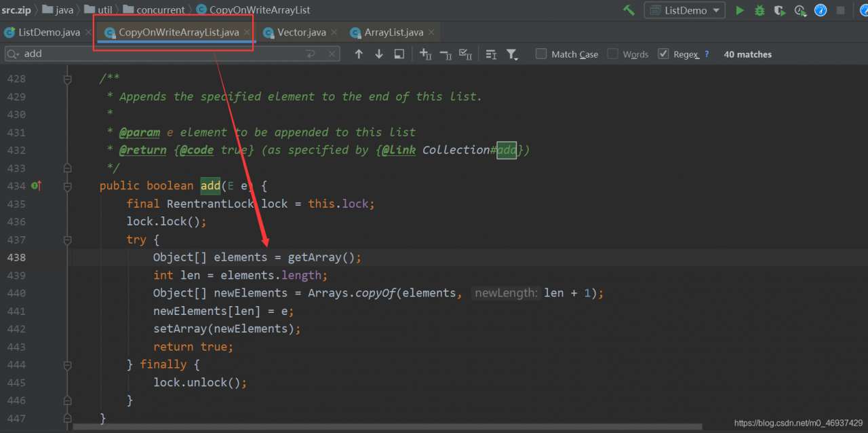The image size is (868, 433).
Task: Go to previous search occurrence arrow
Action: pos(359,54)
